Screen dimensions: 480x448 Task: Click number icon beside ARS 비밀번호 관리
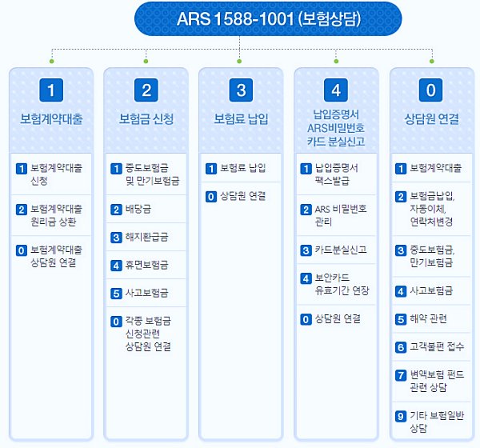click(x=306, y=210)
